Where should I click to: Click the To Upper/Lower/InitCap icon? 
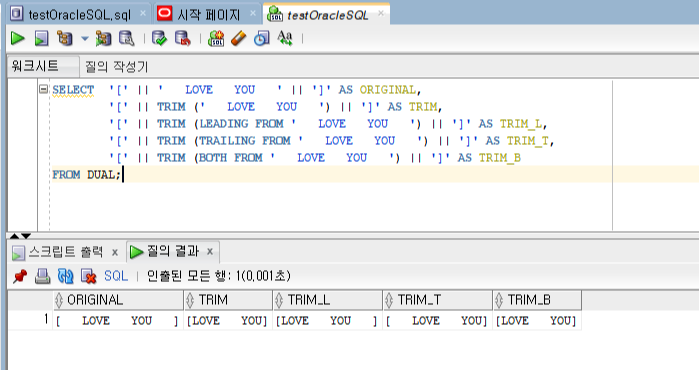coord(284,38)
